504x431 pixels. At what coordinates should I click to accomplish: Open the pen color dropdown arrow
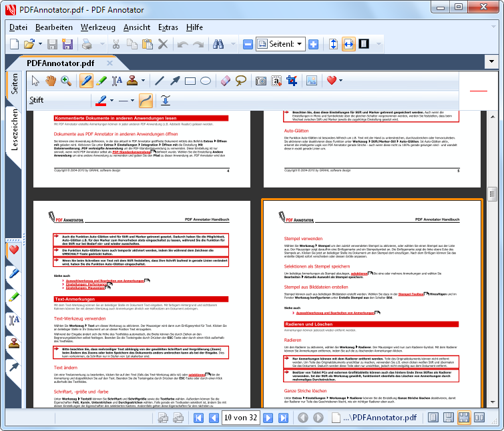pos(112,101)
